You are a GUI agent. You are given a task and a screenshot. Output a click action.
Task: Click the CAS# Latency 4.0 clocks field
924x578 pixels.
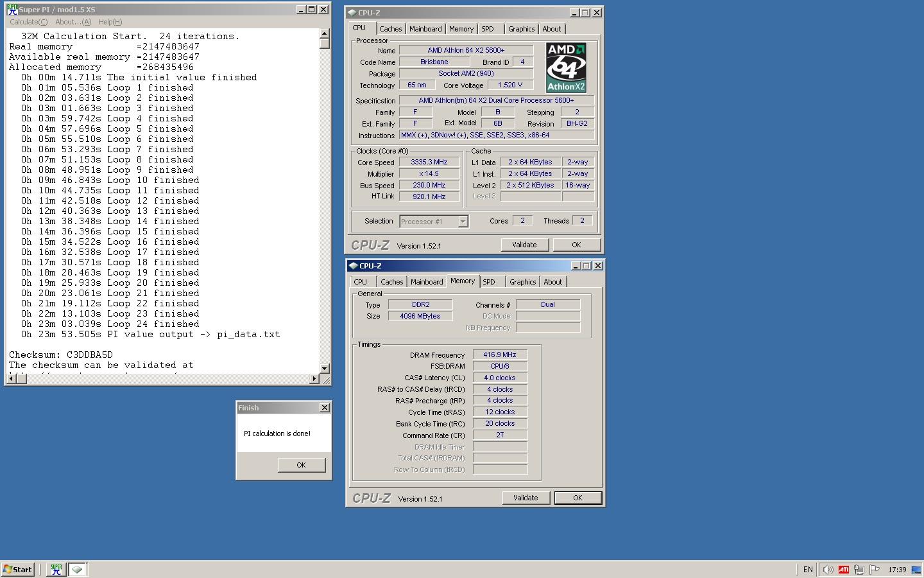pyautogui.click(x=500, y=378)
